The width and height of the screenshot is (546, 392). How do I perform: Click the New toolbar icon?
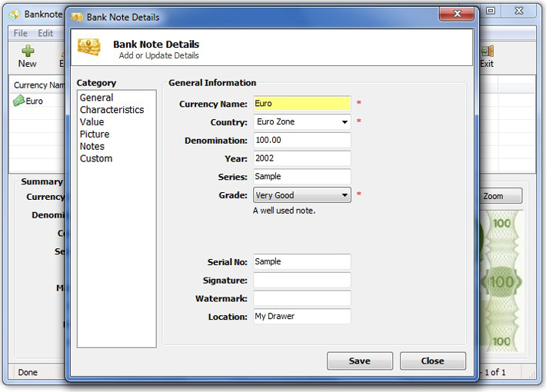[x=28, y=52]
